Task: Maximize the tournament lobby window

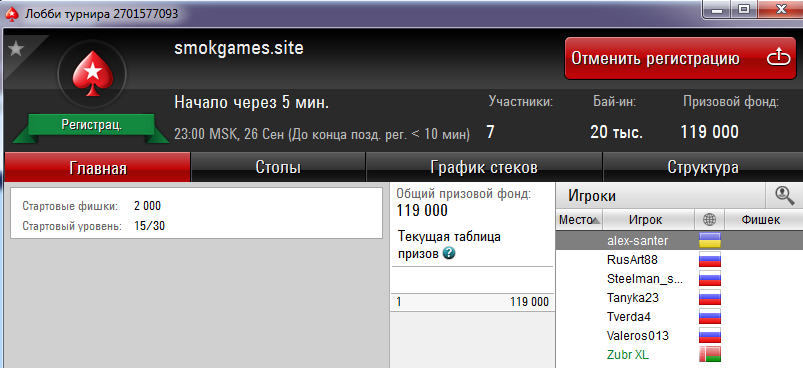Action: [744, 9]
